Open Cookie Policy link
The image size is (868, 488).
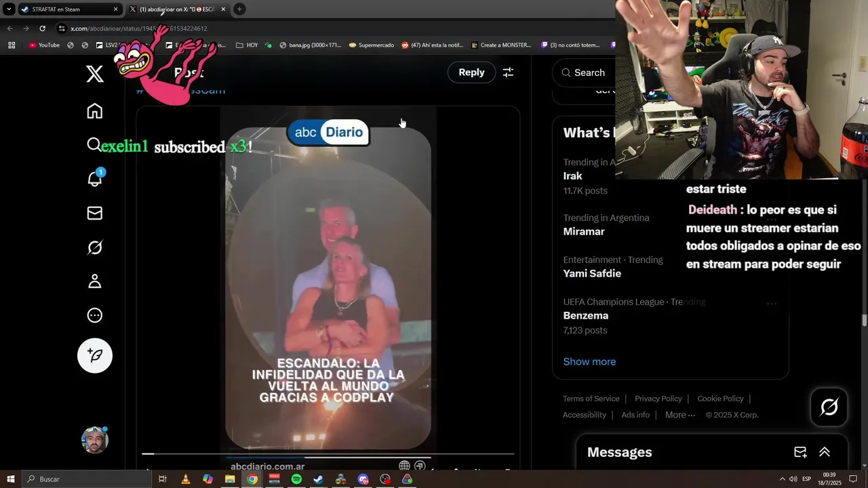click(x=720, y=399)
